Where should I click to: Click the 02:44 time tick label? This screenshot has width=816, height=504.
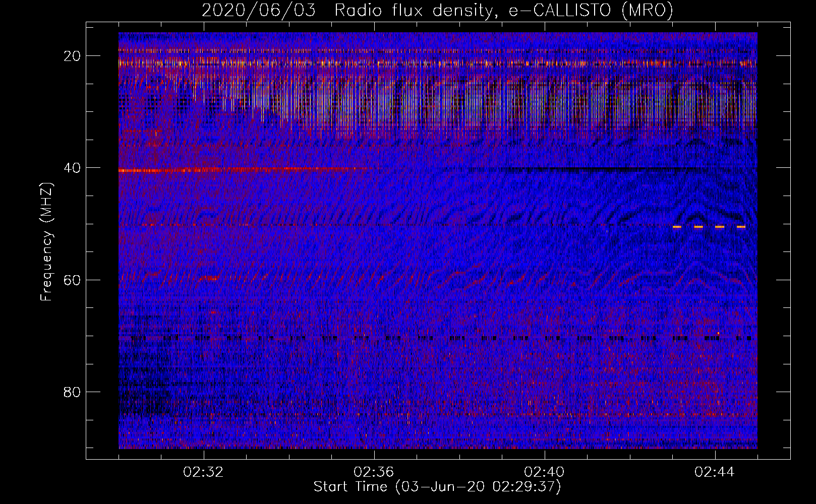click(715, 472)
